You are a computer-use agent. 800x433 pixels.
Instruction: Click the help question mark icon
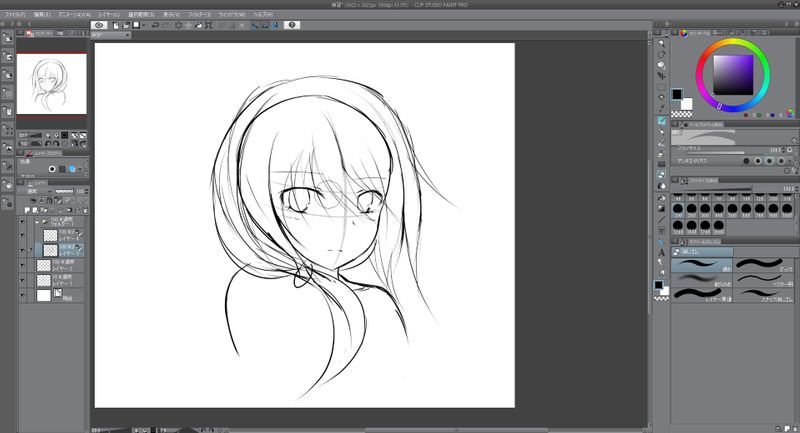coord(291,25)
